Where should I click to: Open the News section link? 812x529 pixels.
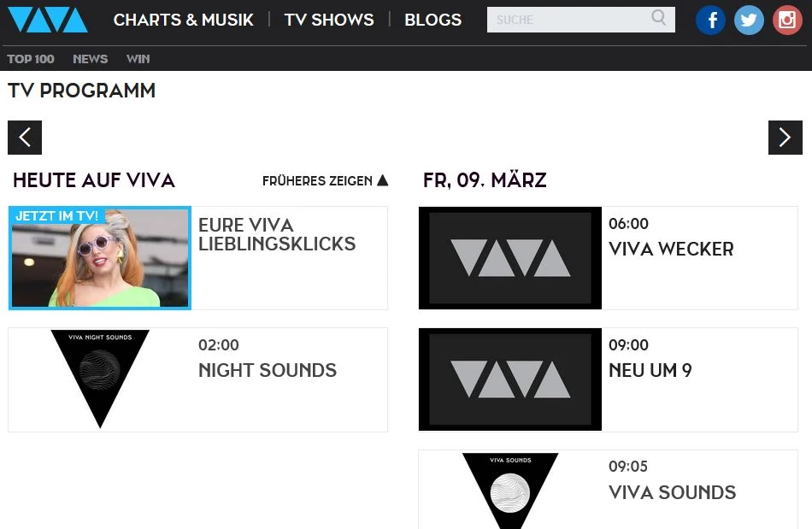pos(90,59)
